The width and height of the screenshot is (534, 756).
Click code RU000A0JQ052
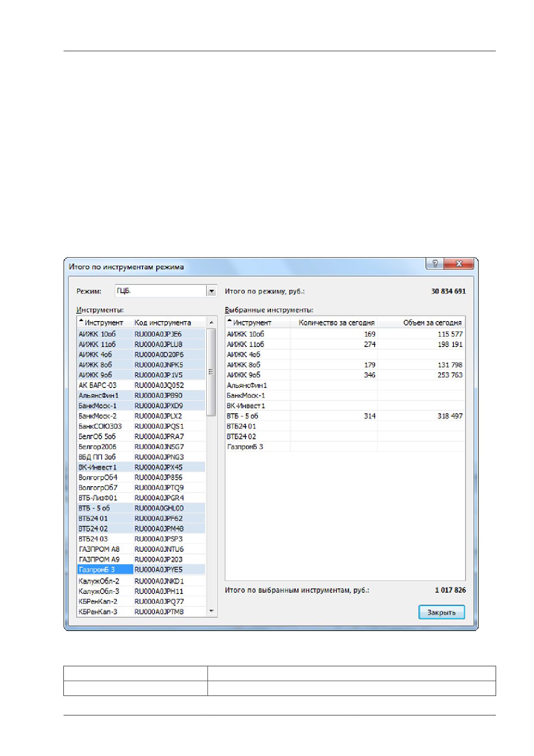[159, 385]
